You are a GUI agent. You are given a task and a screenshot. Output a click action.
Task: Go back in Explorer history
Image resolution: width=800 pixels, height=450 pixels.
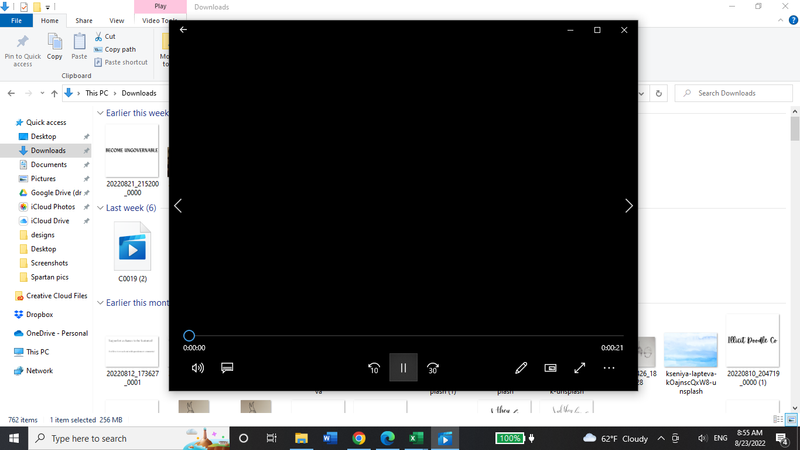pos(11,93)
